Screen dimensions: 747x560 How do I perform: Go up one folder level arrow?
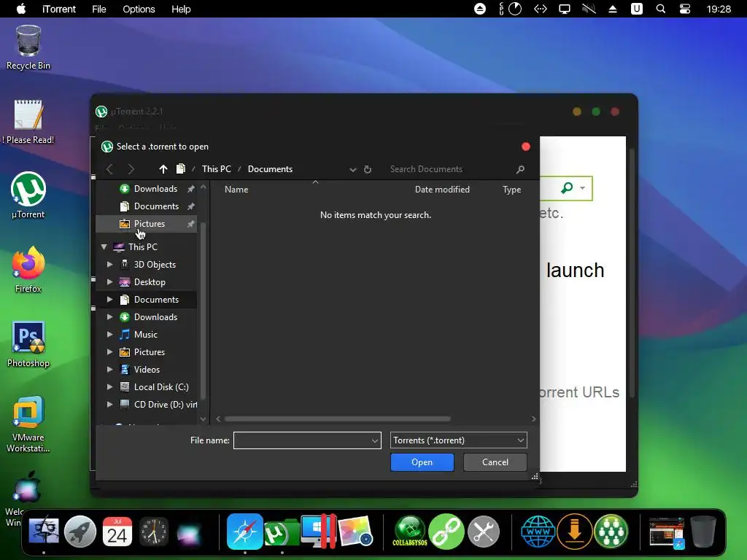[163, 169]
